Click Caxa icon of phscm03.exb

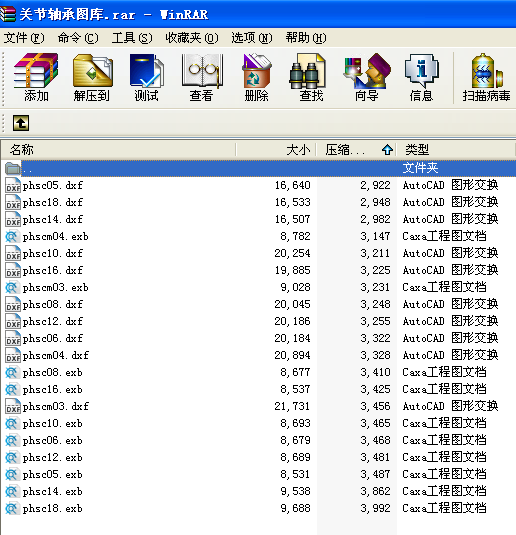coord(12,287)
